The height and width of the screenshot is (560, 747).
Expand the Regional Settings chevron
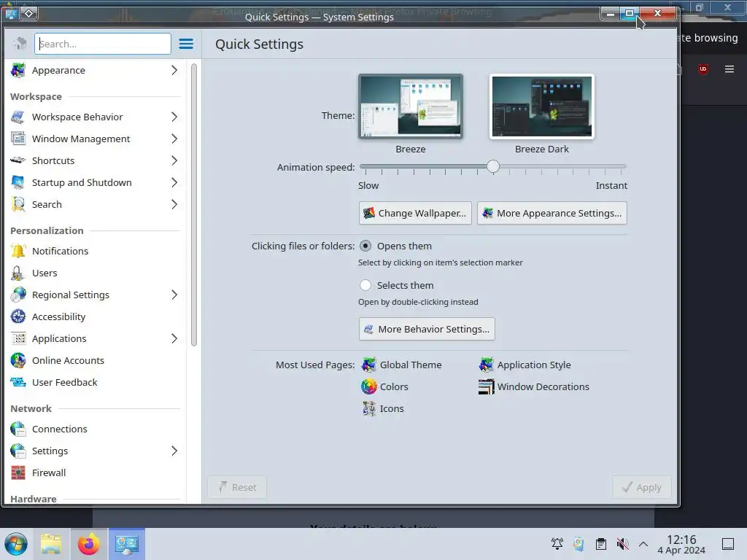click(x=174, y=295)
